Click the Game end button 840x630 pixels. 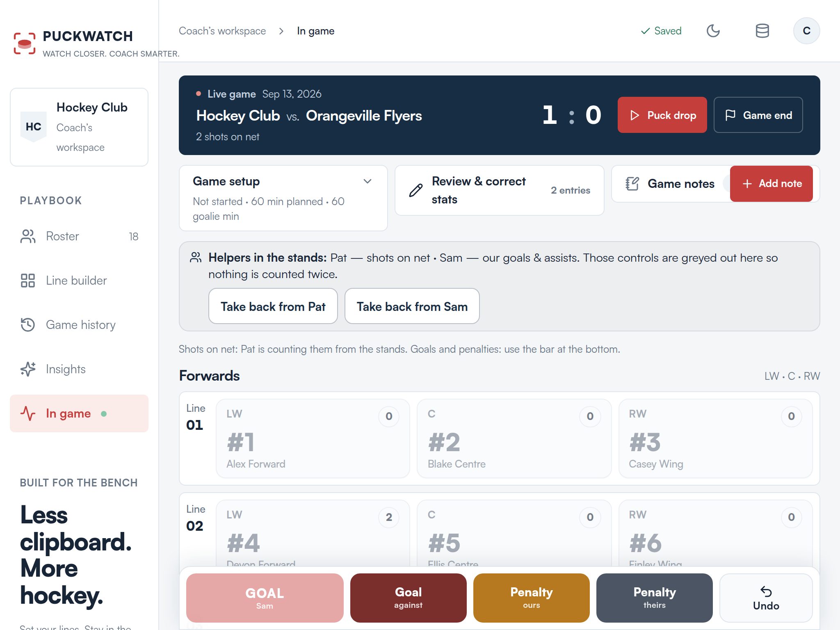tap(758, 115)
